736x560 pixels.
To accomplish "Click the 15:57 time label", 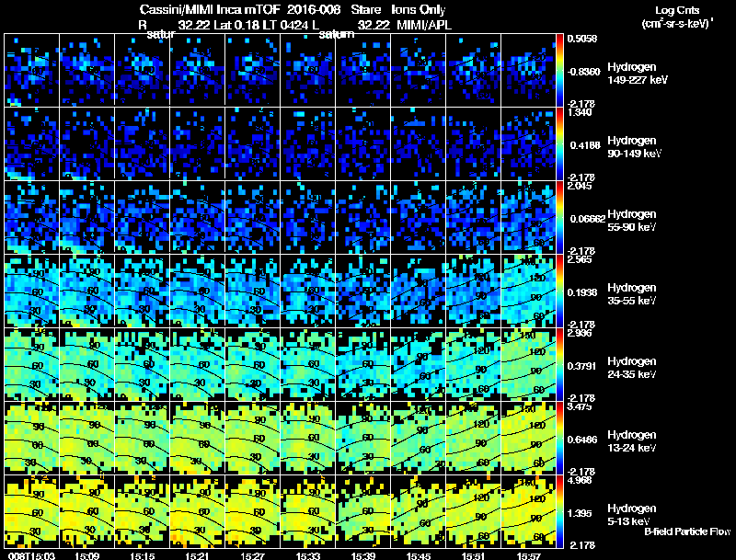I will pos(528,556).
